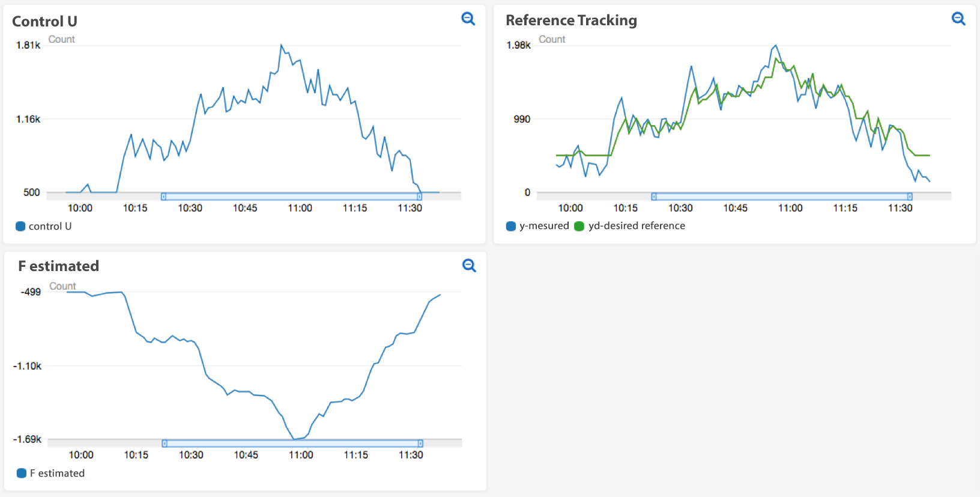
Task: Click the 10:45 time label in Reference Tracking
Action: pos(735,208)
